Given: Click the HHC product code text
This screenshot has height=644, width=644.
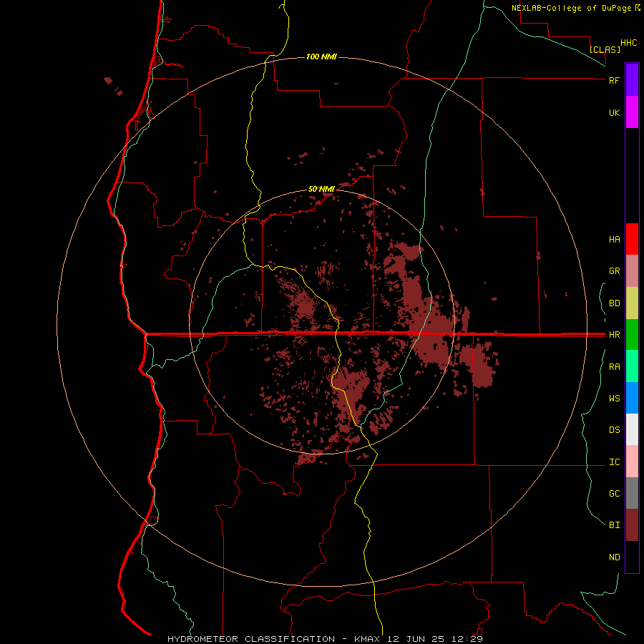Looking at the screenshot, I should [628, 43].
